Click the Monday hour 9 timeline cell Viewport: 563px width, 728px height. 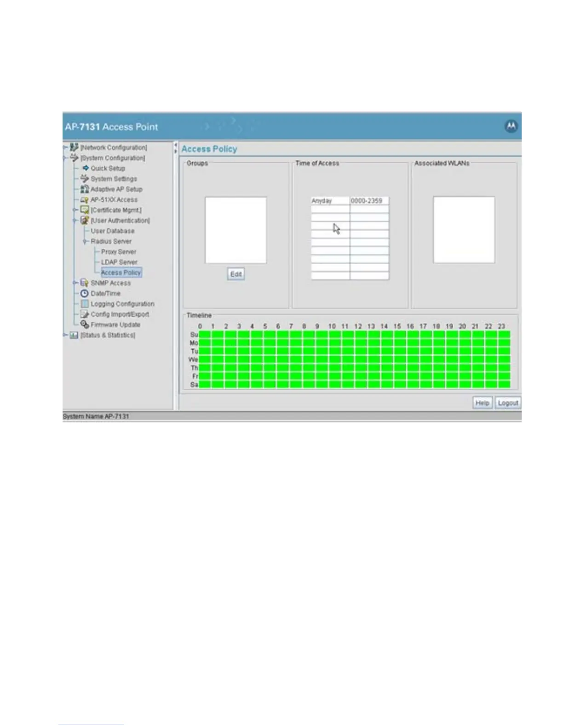[322, 343]
